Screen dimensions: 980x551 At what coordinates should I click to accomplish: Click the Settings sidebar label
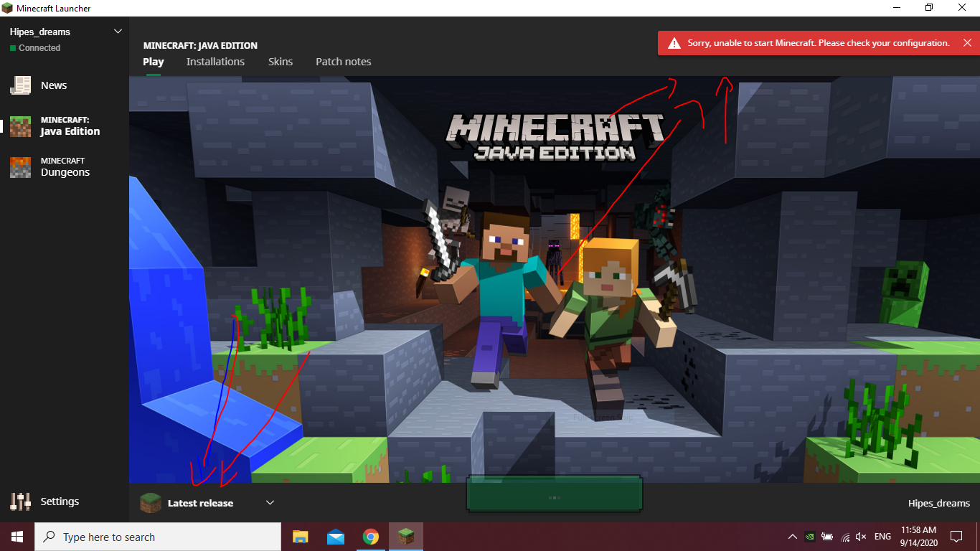tap(60, 501)
